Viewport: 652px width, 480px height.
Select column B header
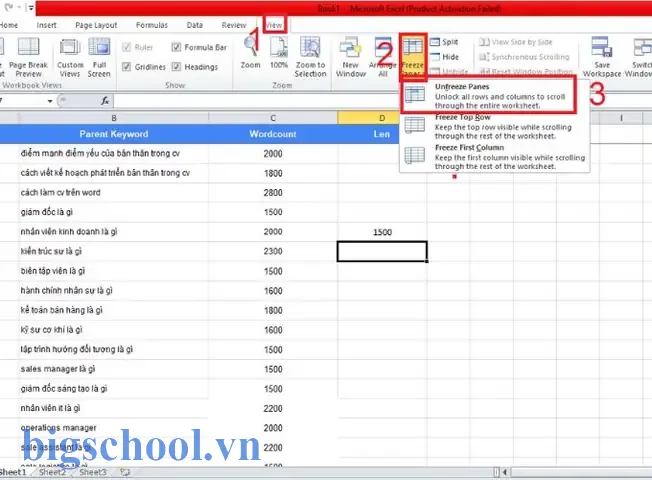point(114,118)
